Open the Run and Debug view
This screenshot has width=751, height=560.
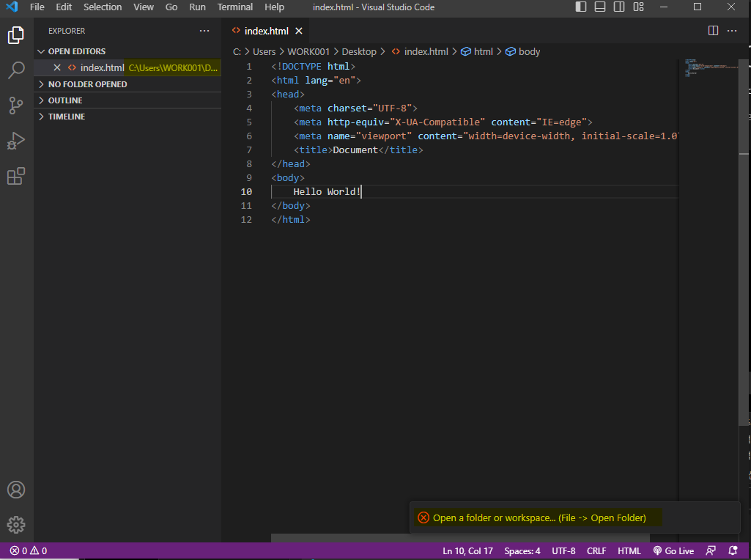click(16, 141)
